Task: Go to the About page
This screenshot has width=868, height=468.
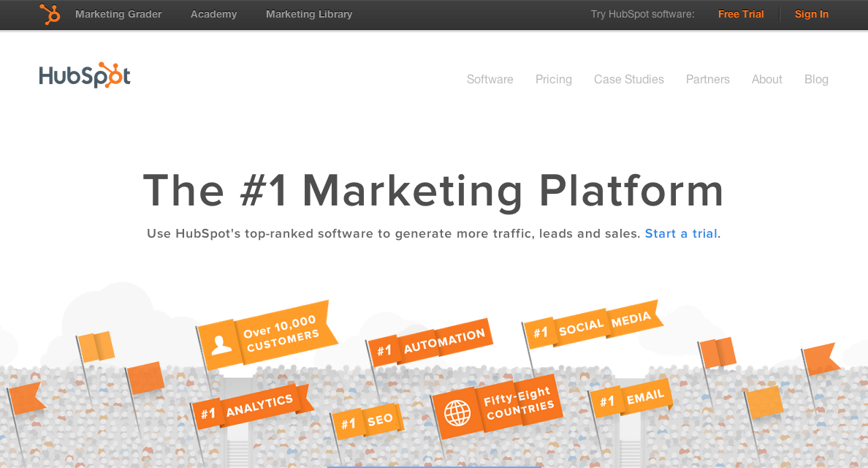Action: pyautogui.click(x=766, y=79)
